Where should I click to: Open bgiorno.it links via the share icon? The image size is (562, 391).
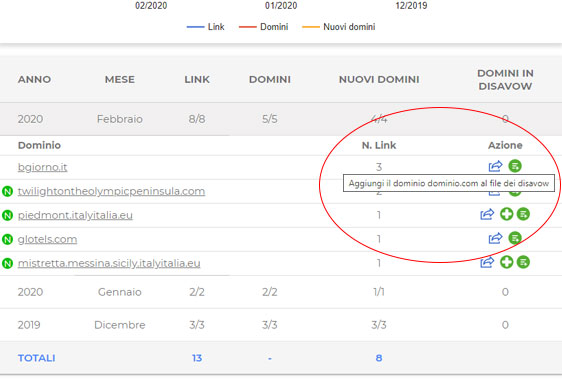495,166
